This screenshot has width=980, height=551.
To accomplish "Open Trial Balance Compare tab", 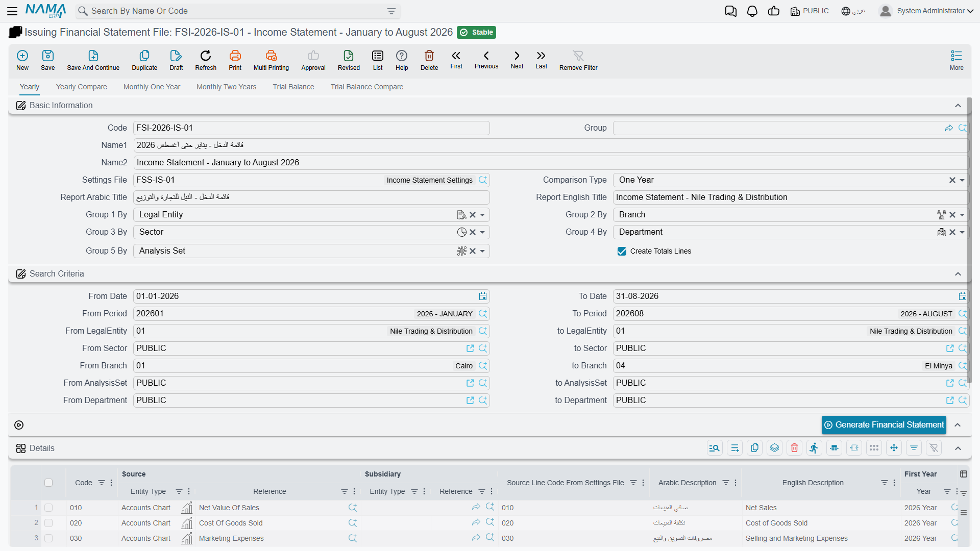I will (x=367, y=87).
